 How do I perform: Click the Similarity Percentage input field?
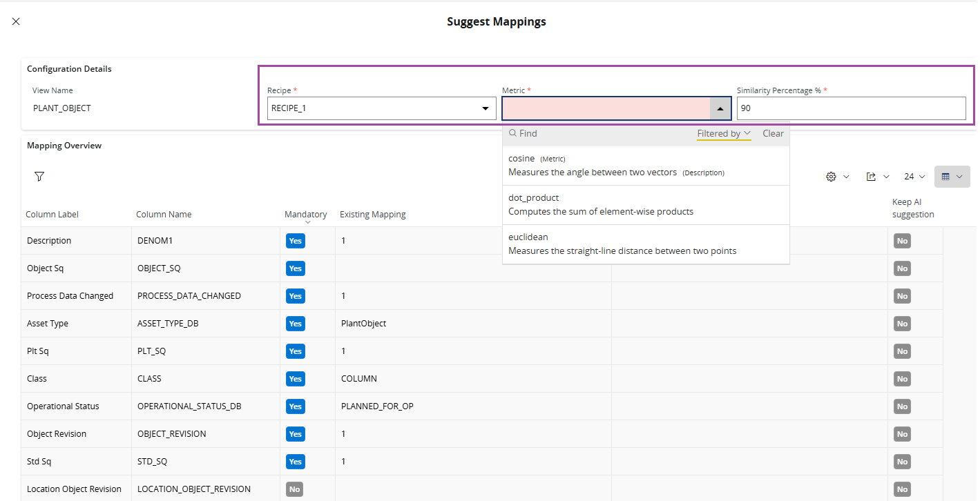(x=851, y=108)
